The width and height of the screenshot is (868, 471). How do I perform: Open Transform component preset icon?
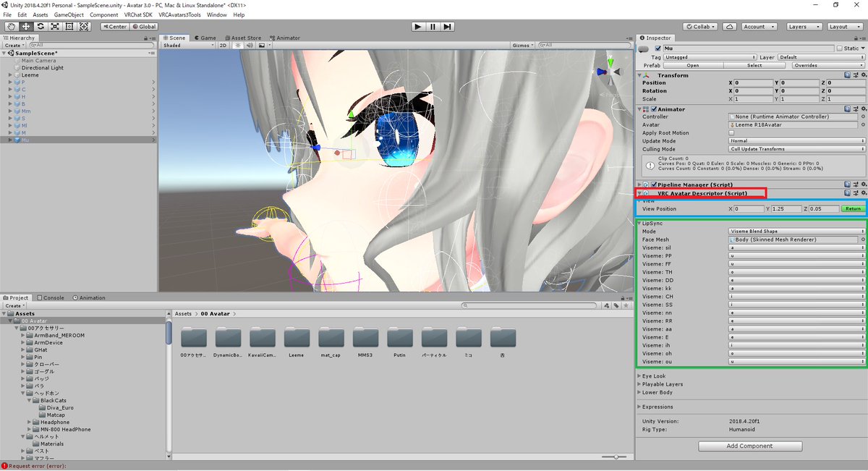point(855,75)
